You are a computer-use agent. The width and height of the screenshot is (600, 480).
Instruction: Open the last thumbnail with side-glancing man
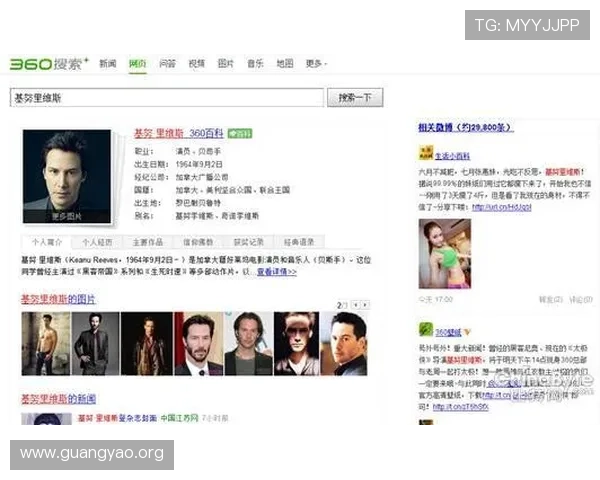(x=344, y=343)
